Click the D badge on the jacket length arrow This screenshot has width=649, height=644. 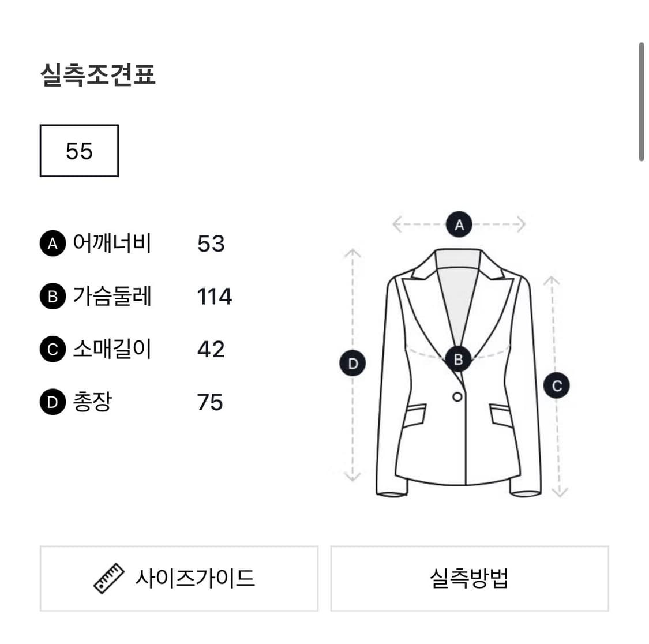click(352, 363)
